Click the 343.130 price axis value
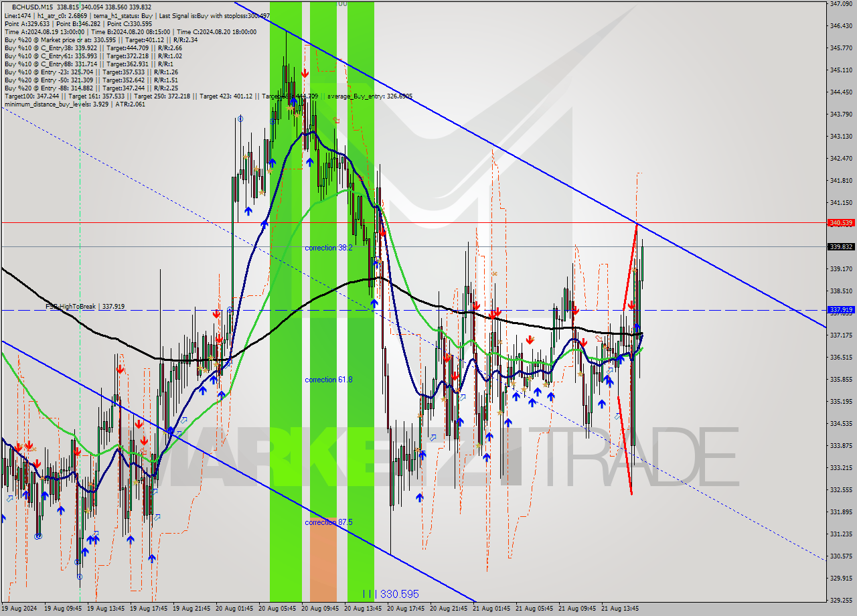Viewport: 857px width, 616px height. pyautogui.click(x=840, y=136)
